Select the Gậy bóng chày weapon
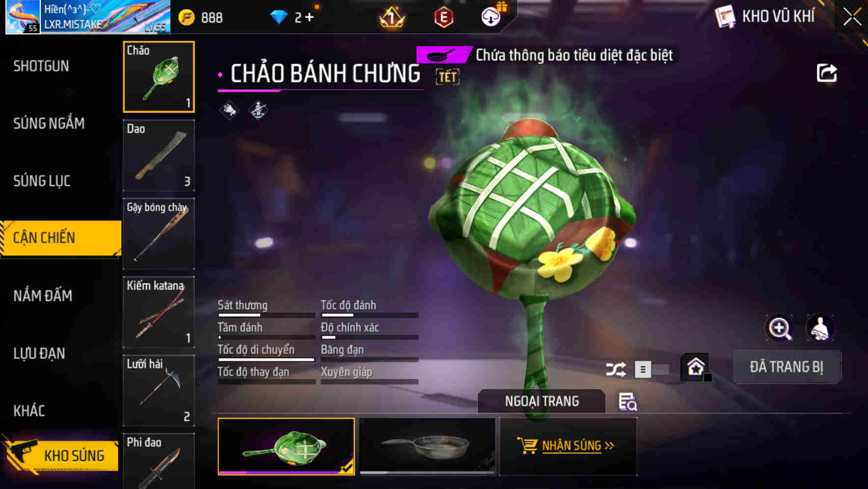Screen dimensions: 868x489 [159, 234]
